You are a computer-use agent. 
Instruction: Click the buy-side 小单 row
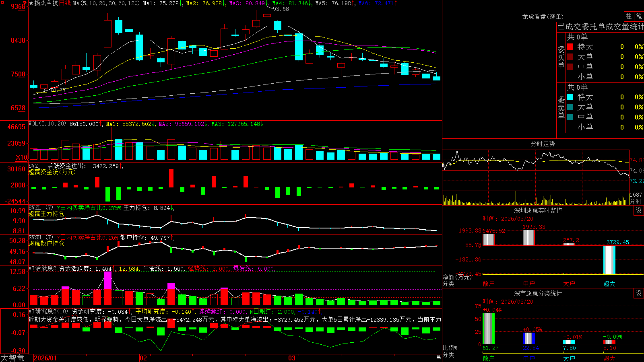[605, 77]
